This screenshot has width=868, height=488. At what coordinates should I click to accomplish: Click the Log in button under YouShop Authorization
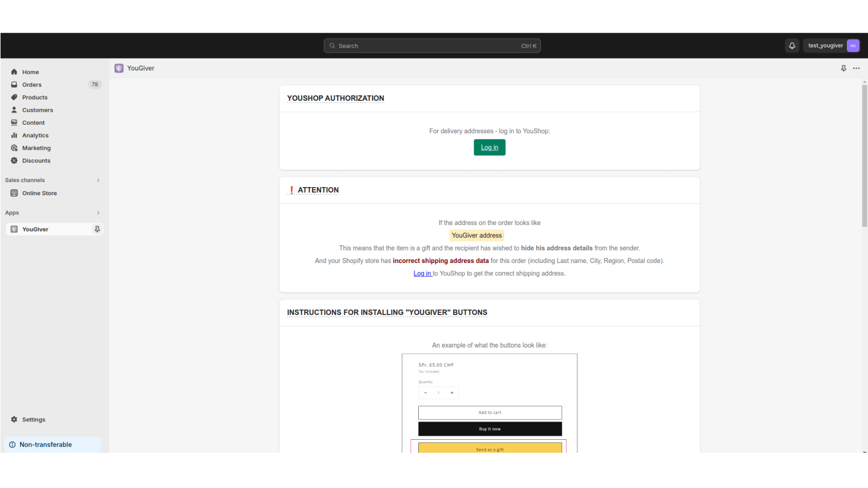coord(489,147)
